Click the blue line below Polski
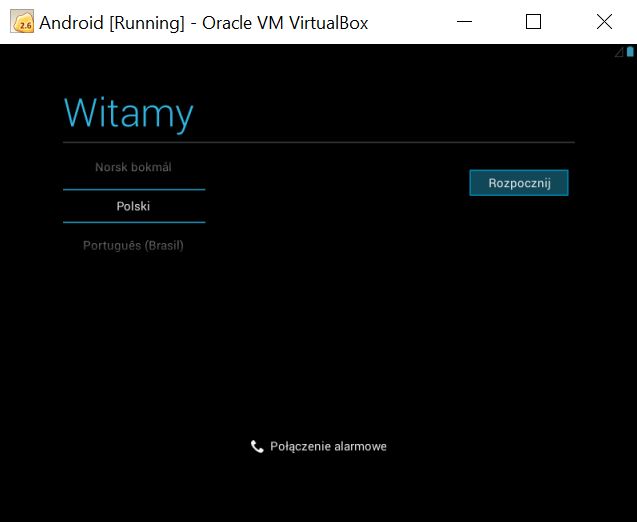The image size is (637, 522). tap(134, 222)
